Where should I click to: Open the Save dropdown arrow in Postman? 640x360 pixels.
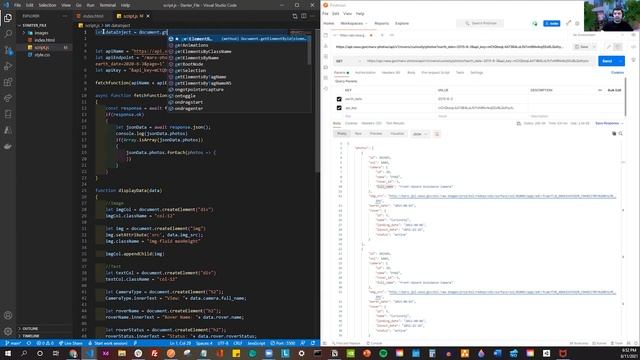click(594, 47)
